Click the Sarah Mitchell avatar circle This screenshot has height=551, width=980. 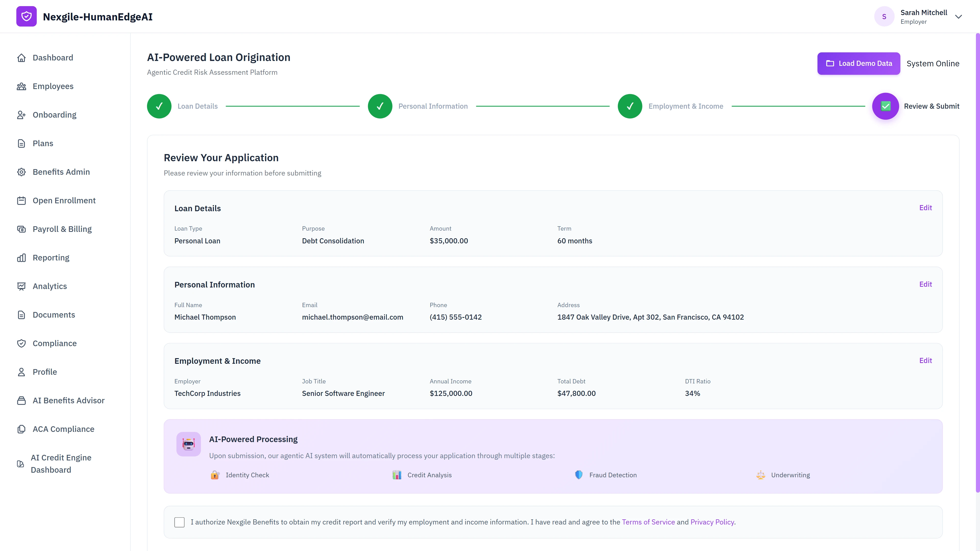point(885,16)
